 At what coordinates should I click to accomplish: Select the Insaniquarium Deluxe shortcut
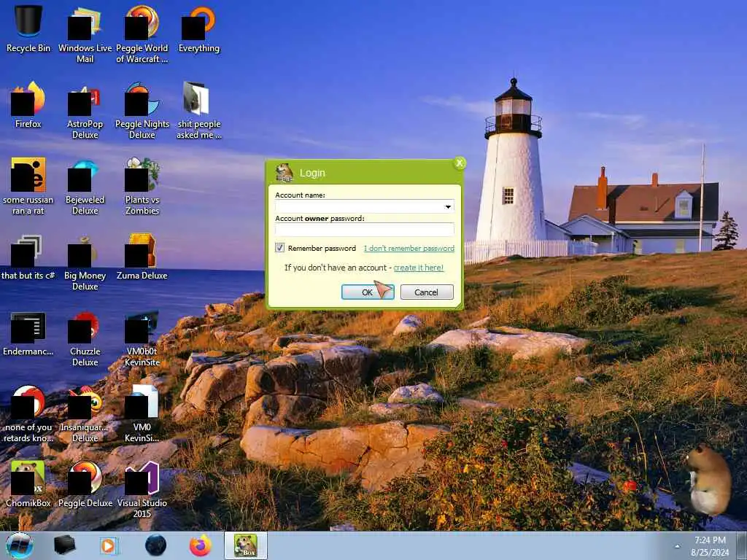[85, 414]
